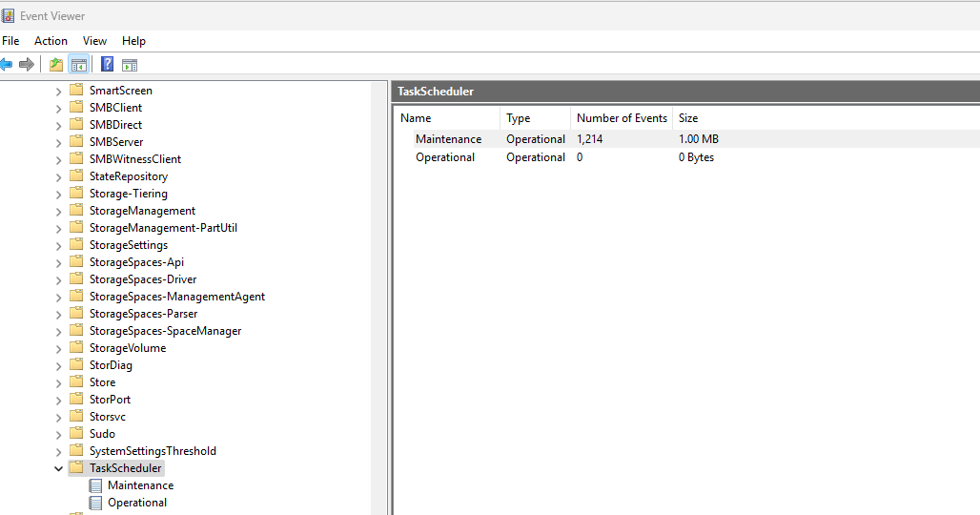Expand the StorPort tree node
The height and width of the screenshot is (515, 980).
(x=58, y=401)
